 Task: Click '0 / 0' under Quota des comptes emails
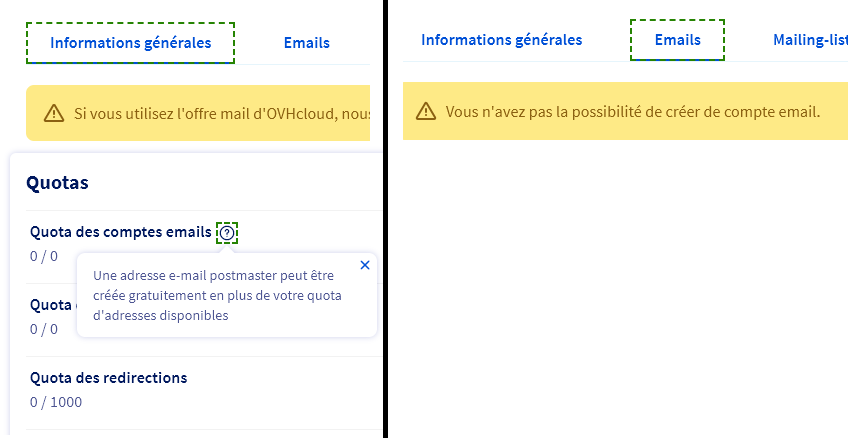point(44,256)
